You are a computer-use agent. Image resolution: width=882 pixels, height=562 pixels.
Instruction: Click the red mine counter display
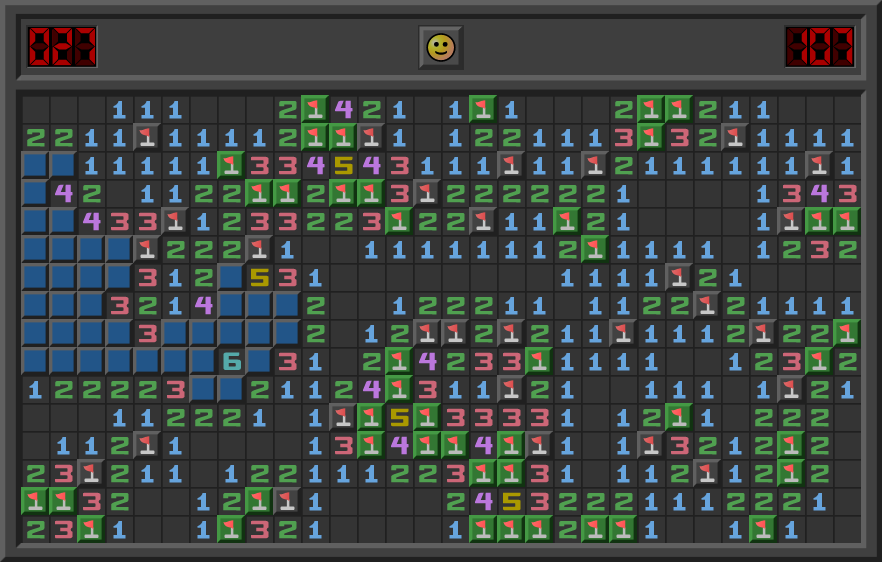[62, 47]
